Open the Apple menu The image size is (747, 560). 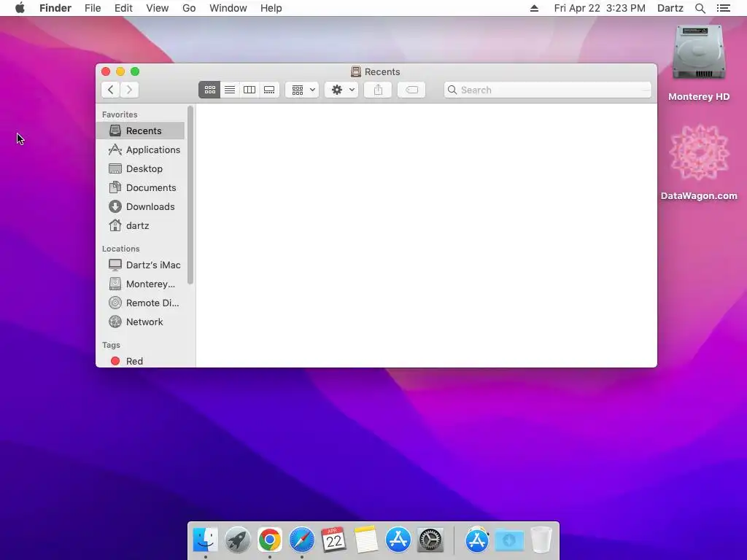[20, 8]
